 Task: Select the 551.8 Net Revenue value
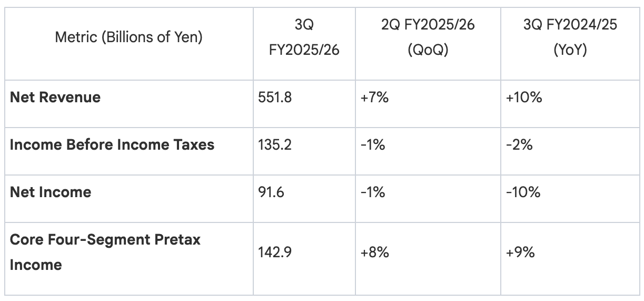coord(275,98)
